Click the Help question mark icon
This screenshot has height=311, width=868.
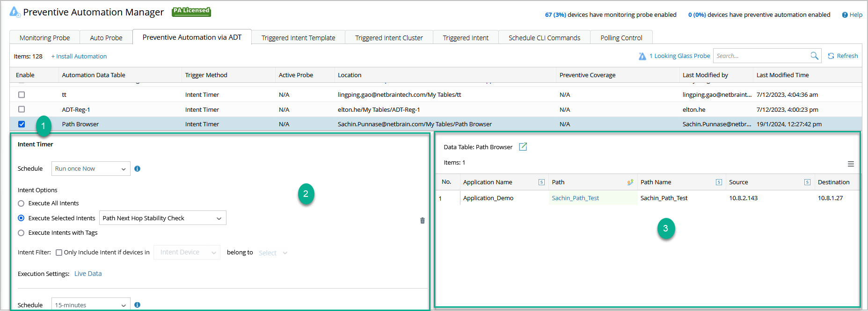845,15
